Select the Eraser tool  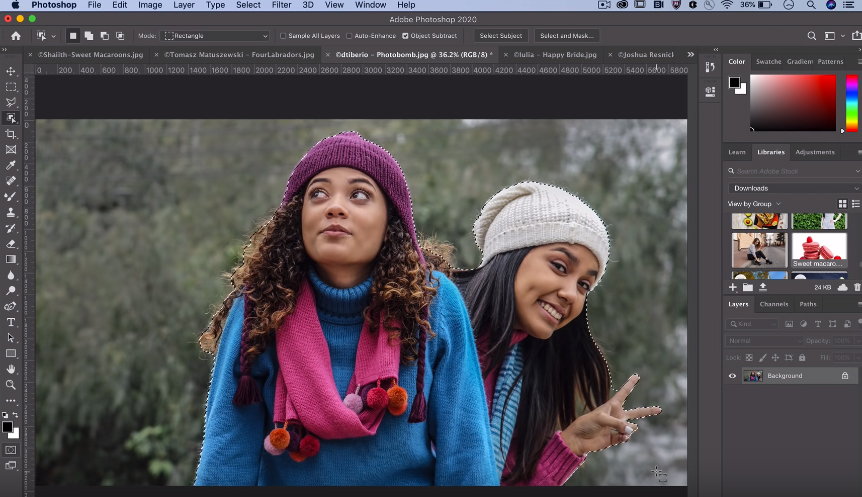tap(11, 244)
